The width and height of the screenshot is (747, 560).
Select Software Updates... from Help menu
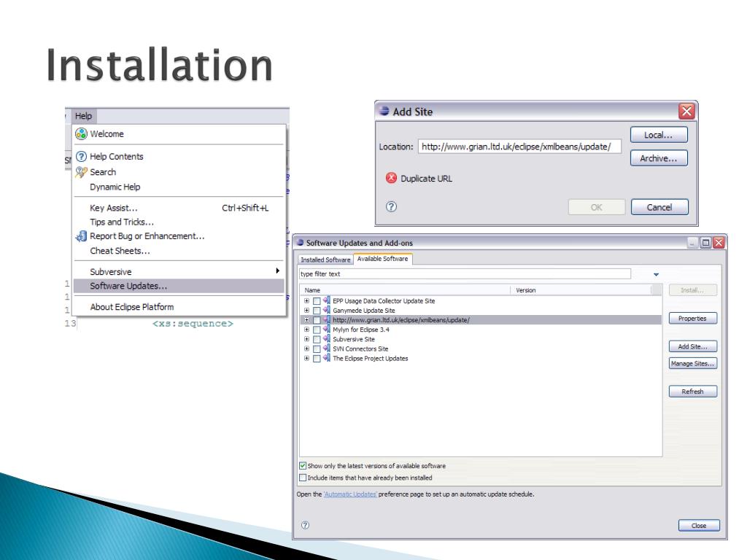179,286
